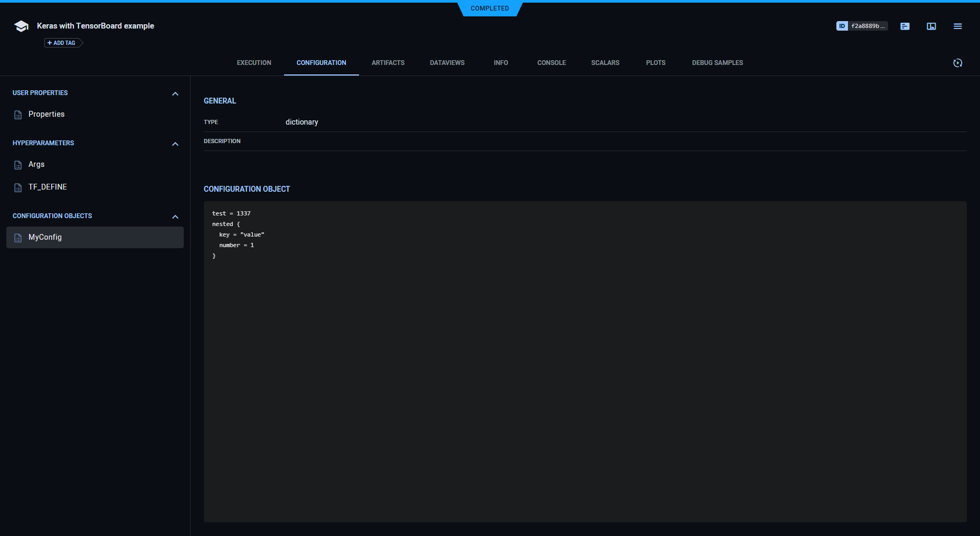Select TF_DEFINE under Hyperparameters
Viewport: 980px width, 536px height.
point(48,186)
